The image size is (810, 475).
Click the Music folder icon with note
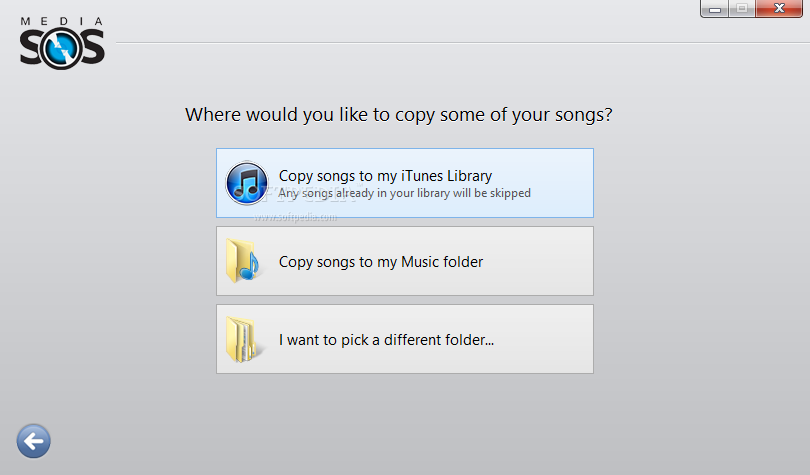click(243, 261)
